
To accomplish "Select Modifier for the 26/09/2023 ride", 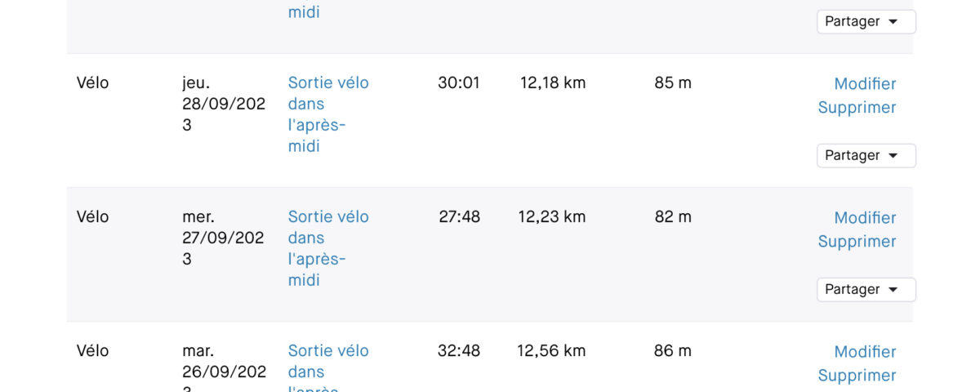I will [x=865, y=351].
